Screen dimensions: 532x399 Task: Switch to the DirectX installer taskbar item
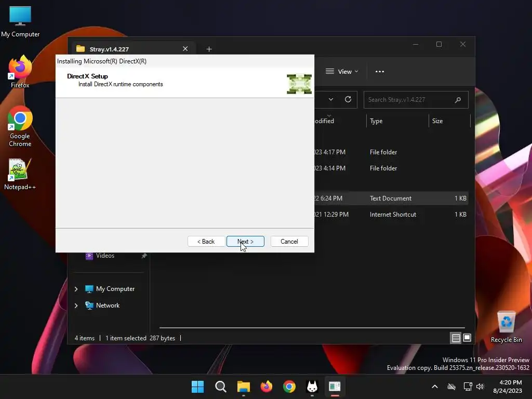(335, 387)
